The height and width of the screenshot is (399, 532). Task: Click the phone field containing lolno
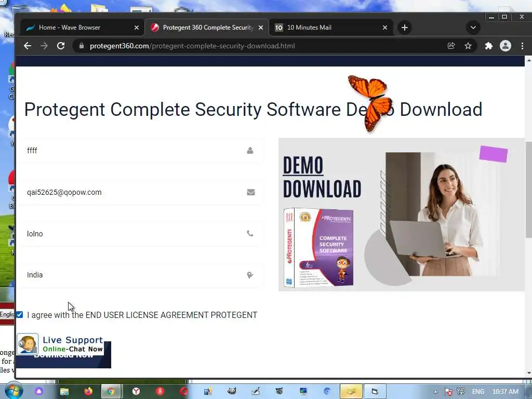[x=139, y=233]
